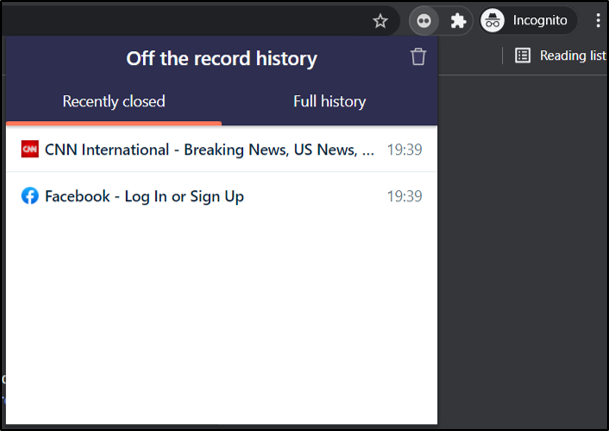Viewport: 609px width, 431px height.
Task: Click the Incognito spy avatar icon
Action: pos(492,20)
